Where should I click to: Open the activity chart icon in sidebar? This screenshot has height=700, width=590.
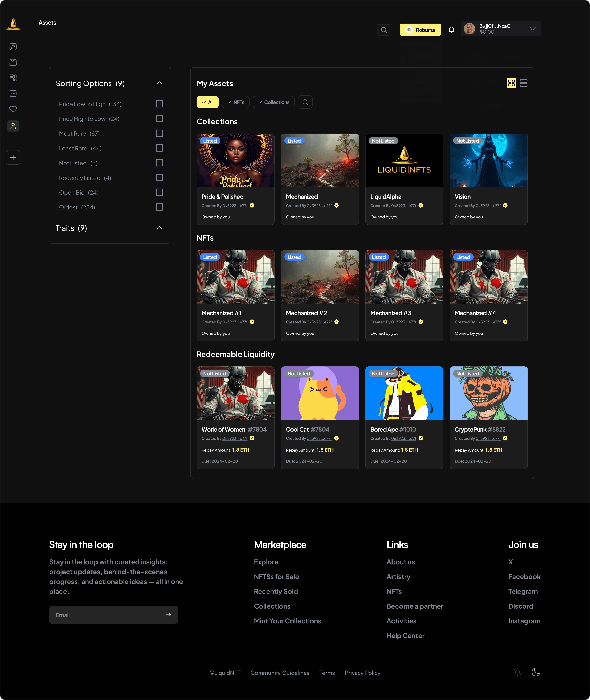pyautogui.click(x=13, y=93)
